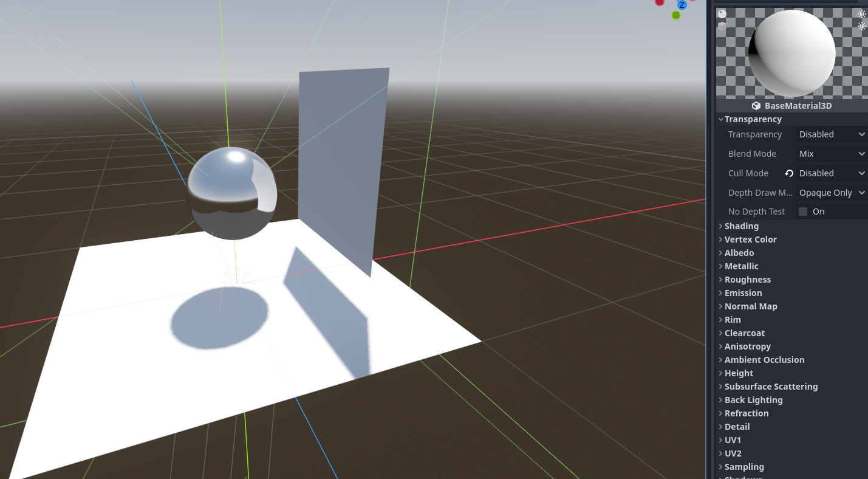Toggle the second preview light
This screenshot has height=479, width=868.
[x=861, y=26]
